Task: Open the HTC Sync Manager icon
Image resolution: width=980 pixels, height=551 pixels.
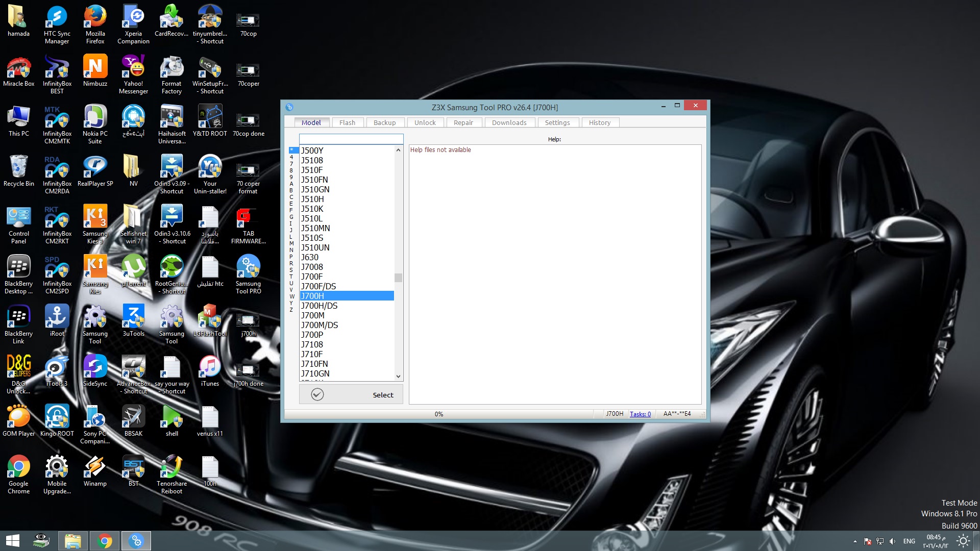Action: (57, 24)
